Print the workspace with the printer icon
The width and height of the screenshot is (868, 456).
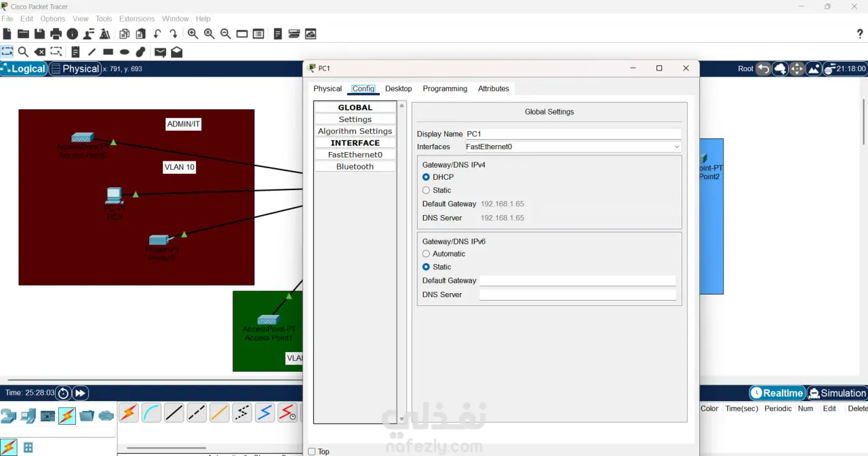56,34
